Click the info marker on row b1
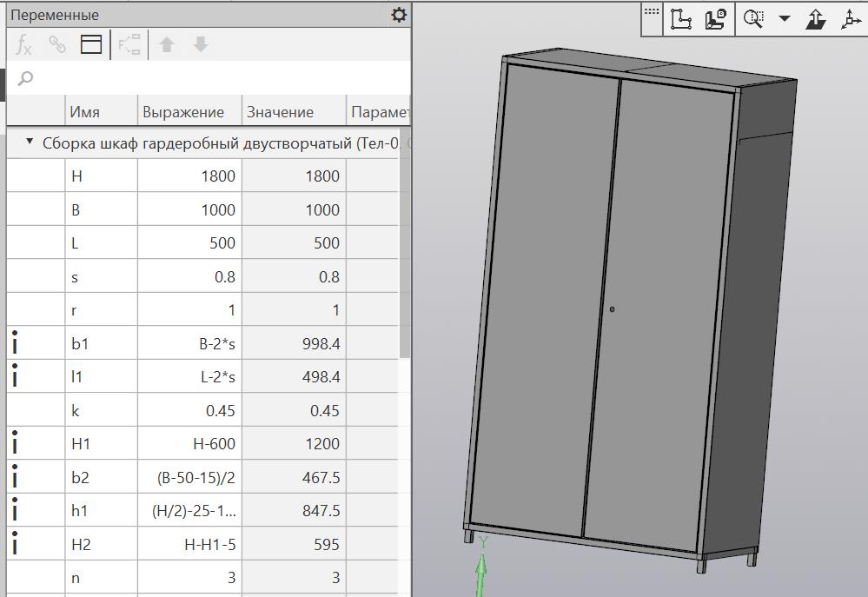Screen dimensions: 868x597 click(x=15, y=342)
